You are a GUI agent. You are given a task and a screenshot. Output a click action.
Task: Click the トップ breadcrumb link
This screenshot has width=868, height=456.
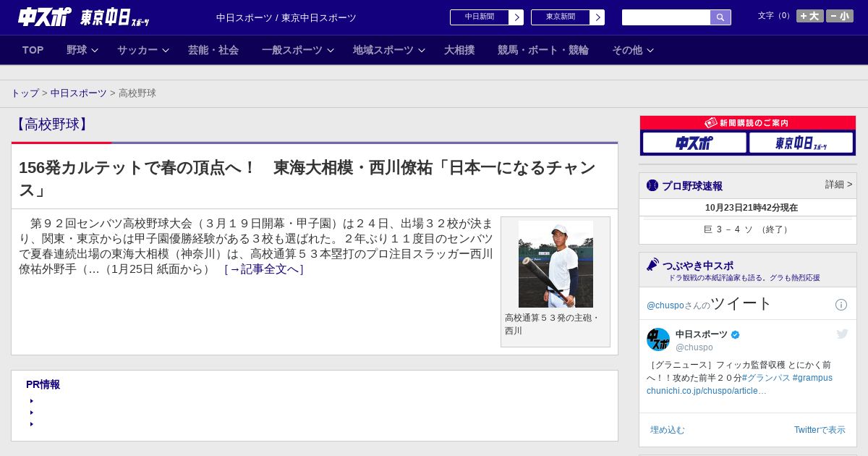point(25,93)
